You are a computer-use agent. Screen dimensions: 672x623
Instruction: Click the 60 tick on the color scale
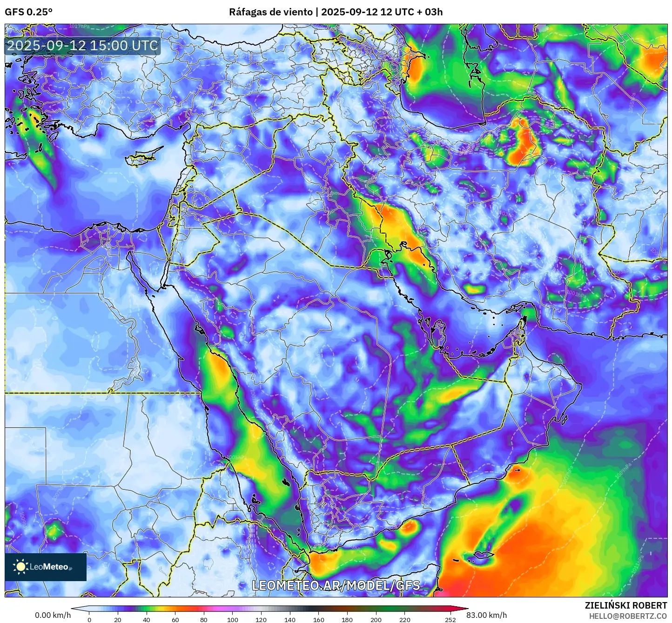coord(175,620)
